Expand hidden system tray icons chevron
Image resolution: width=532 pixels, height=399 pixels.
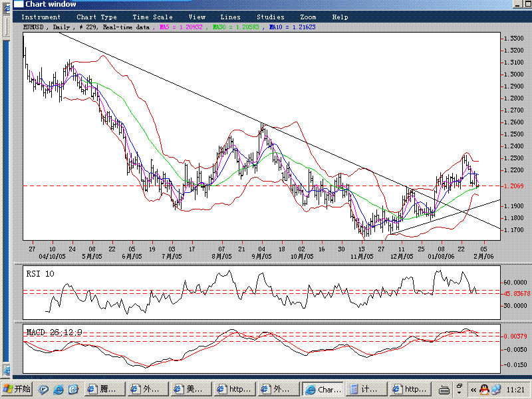point(473,389)
